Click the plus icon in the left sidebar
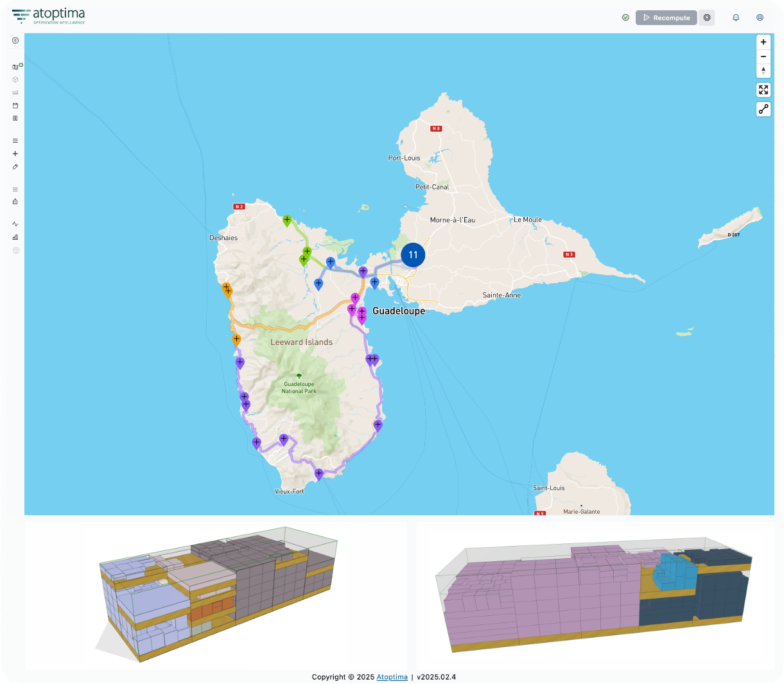Image resolution: width=784 pixels, height=684 pixels. (15, 153)
